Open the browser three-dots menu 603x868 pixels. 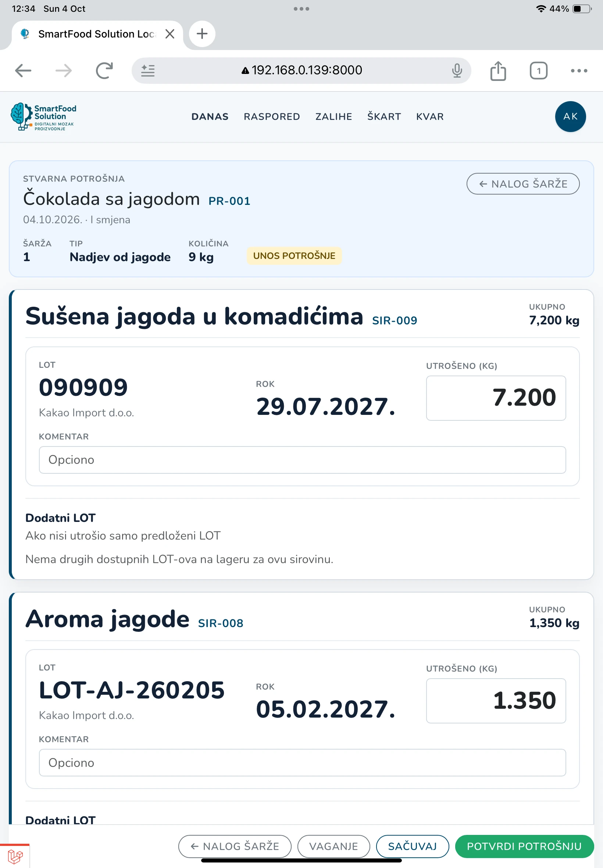click(x=579, y=71)
